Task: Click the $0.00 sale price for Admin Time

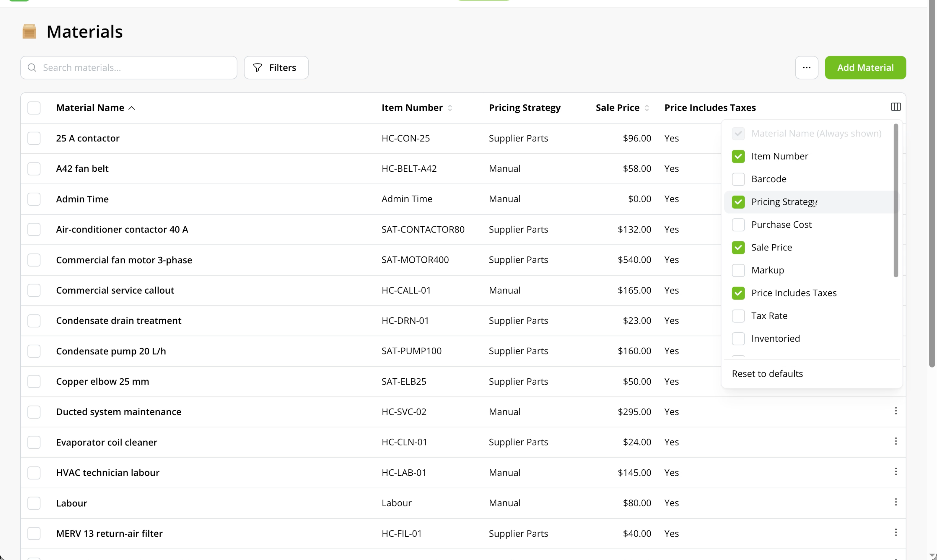Action: [x=639, y=199]
